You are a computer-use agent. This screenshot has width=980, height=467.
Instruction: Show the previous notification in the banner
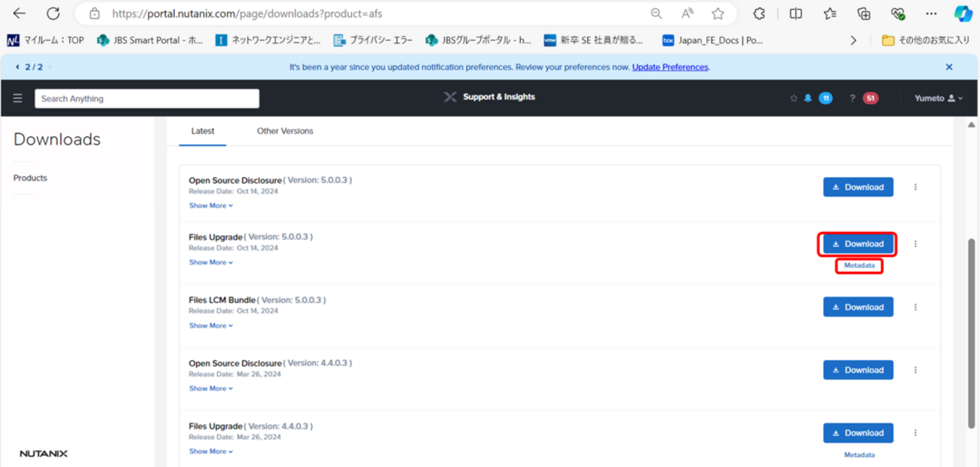tap(17, 67)
